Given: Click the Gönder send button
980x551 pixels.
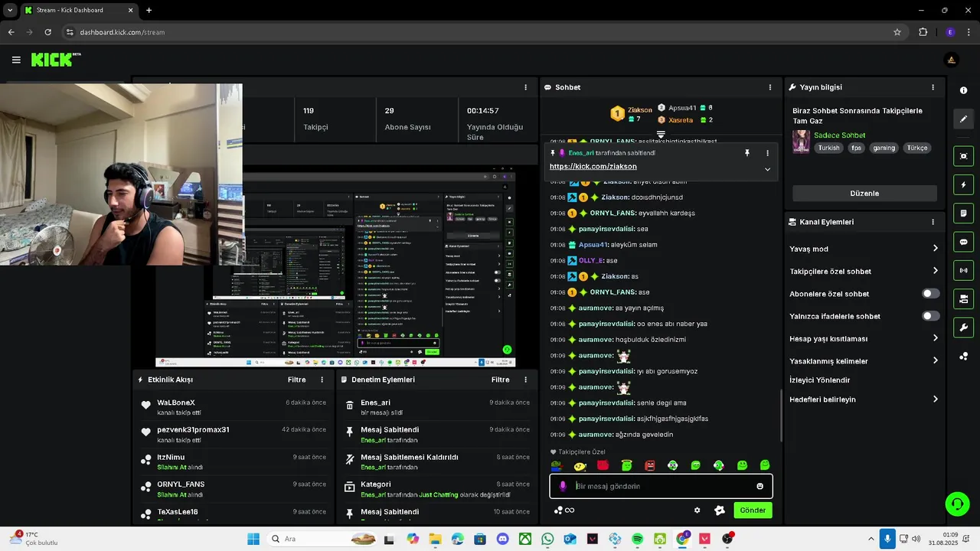Looking at the screenshot, I should tap(753, 510).
